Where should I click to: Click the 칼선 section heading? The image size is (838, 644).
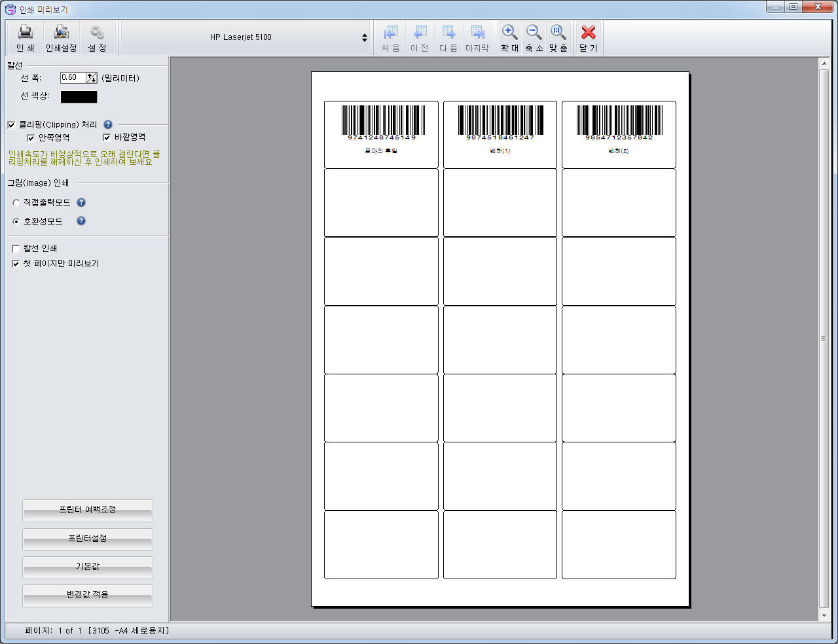tap(14, 65)
